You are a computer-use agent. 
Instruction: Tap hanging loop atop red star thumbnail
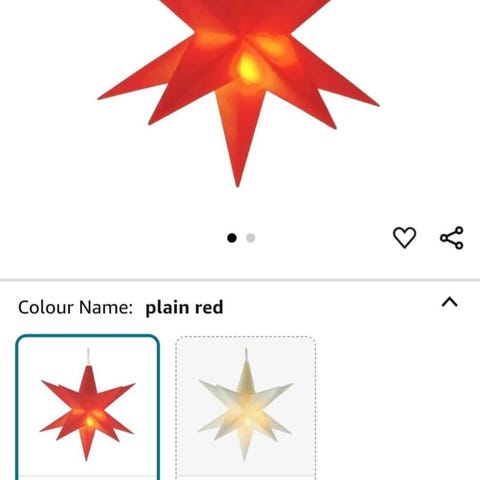coord(88,356)
